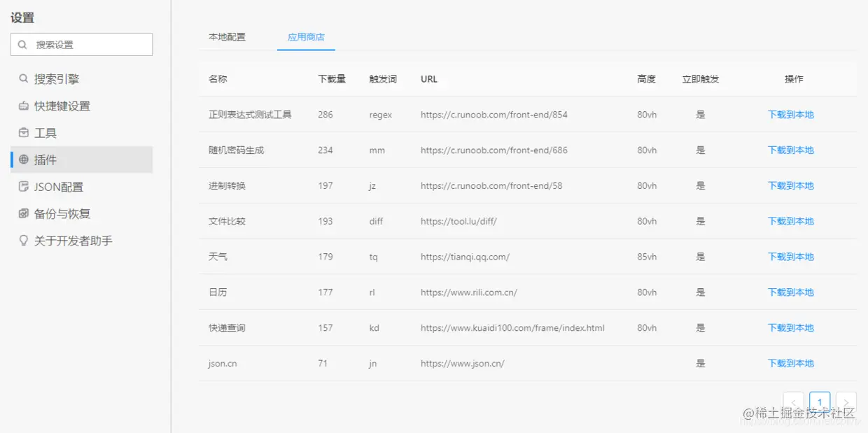868x433 pixels.
Task: Switch to the 应用商店 tab
Action: pyautogui.click(x=306, y=37)
